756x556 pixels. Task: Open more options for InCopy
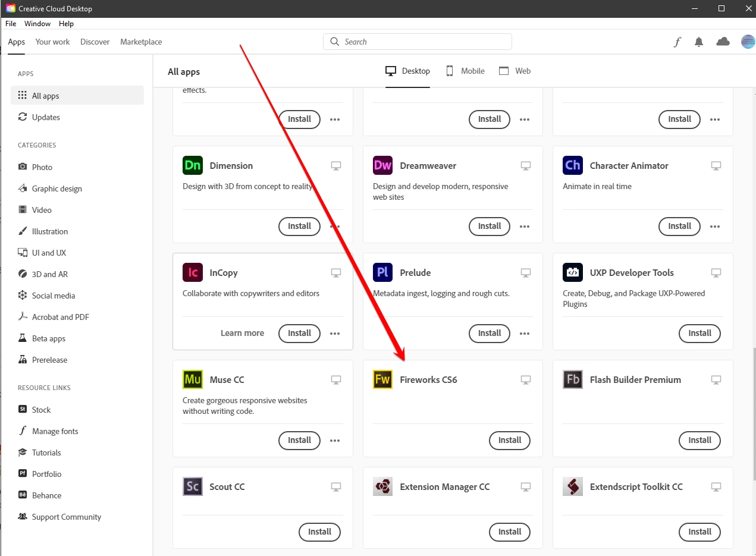(335, 334)
